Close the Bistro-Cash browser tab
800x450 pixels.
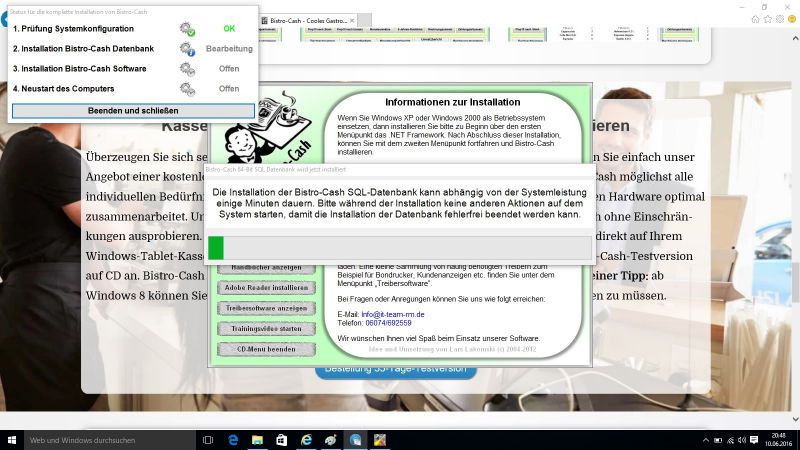point(352,20)
